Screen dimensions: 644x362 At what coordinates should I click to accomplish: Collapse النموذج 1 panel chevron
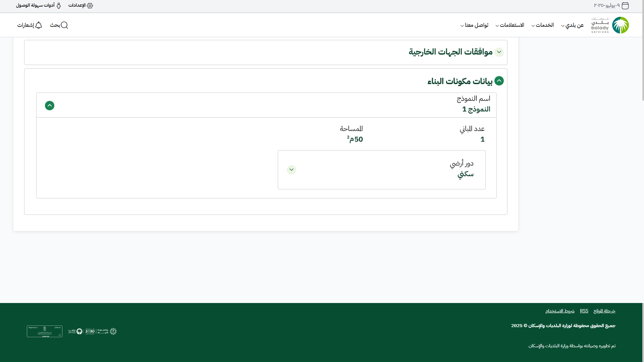tap(50, 106)
